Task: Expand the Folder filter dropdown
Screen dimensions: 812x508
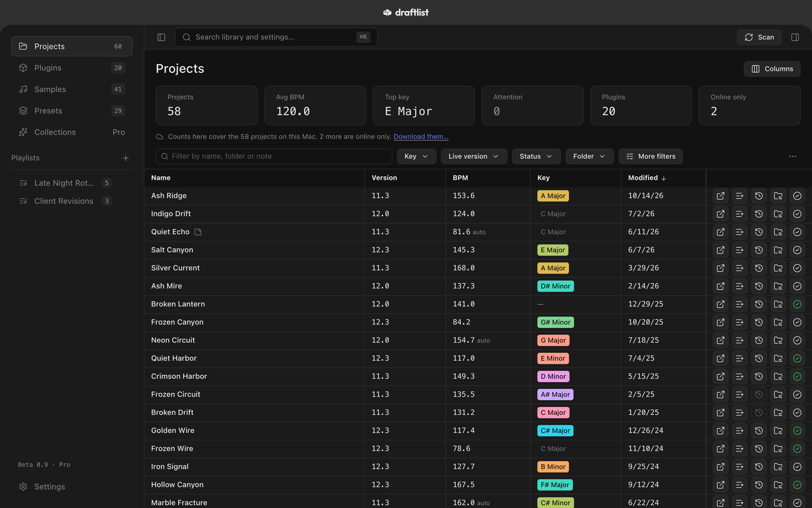Action: [x=589, y=156]
